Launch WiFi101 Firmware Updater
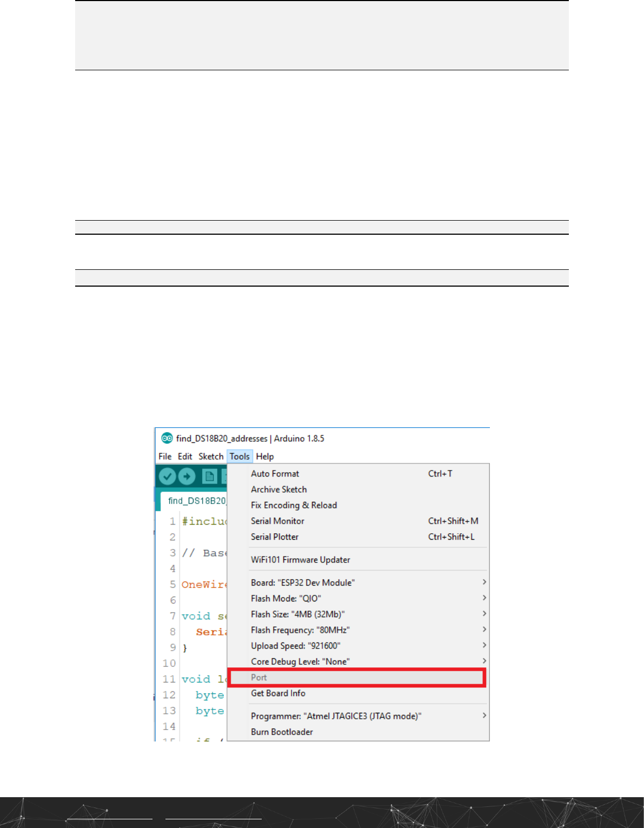Screen dimensions: 644x828 [x=358, y=560]
